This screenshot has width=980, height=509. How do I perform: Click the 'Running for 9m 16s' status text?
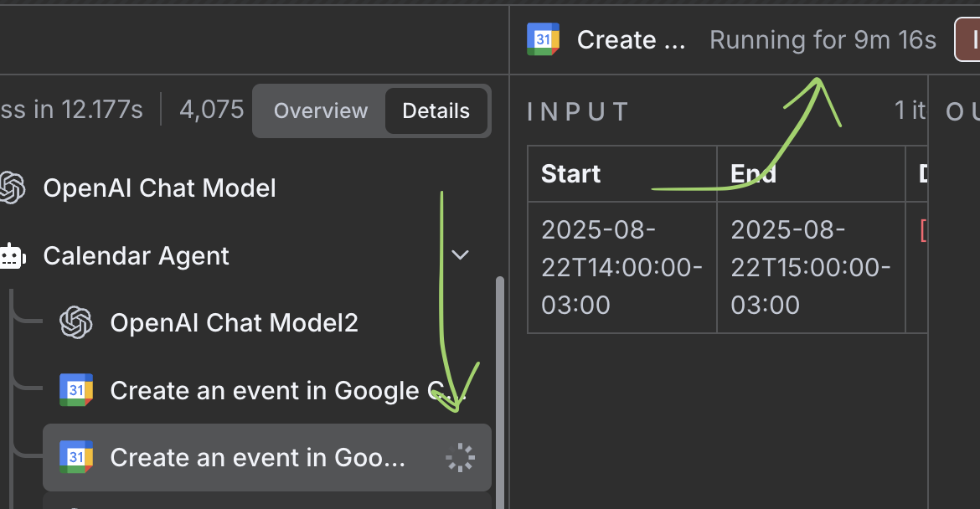823,40
